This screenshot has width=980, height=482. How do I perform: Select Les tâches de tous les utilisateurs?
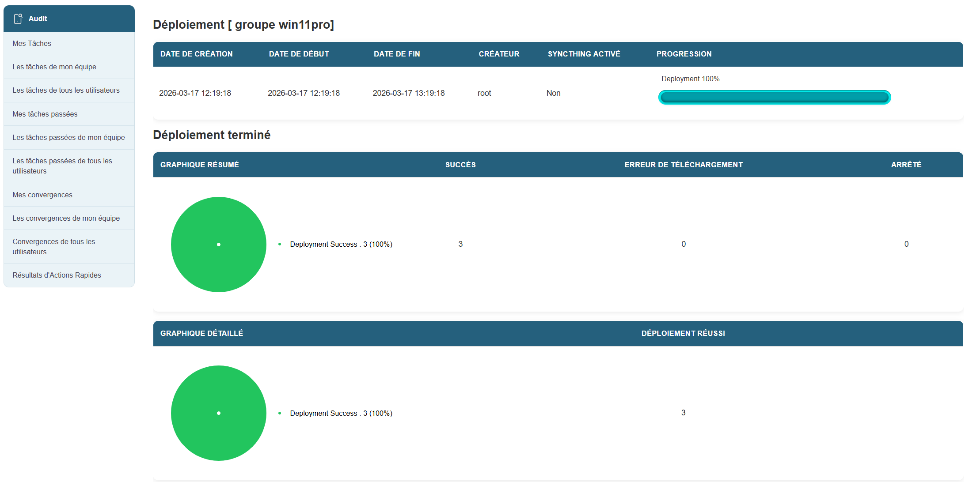point(66,90)
